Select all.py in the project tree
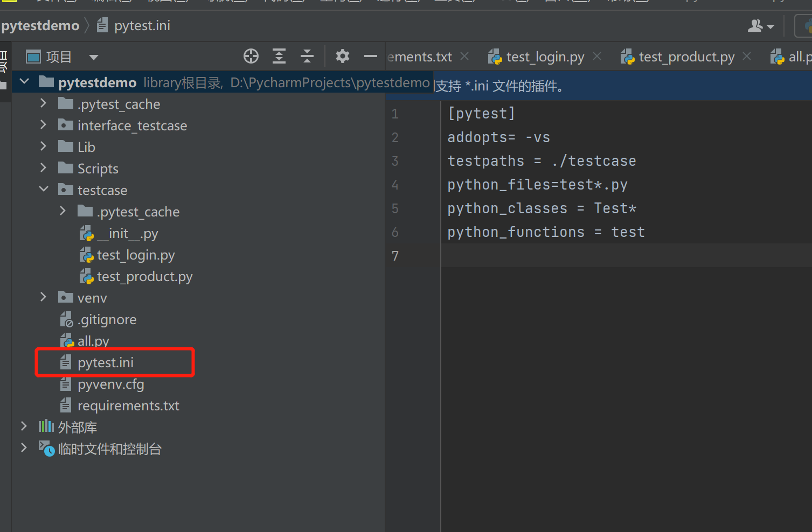This screenshot has width=812, height=532. click(x=93, y=341)
